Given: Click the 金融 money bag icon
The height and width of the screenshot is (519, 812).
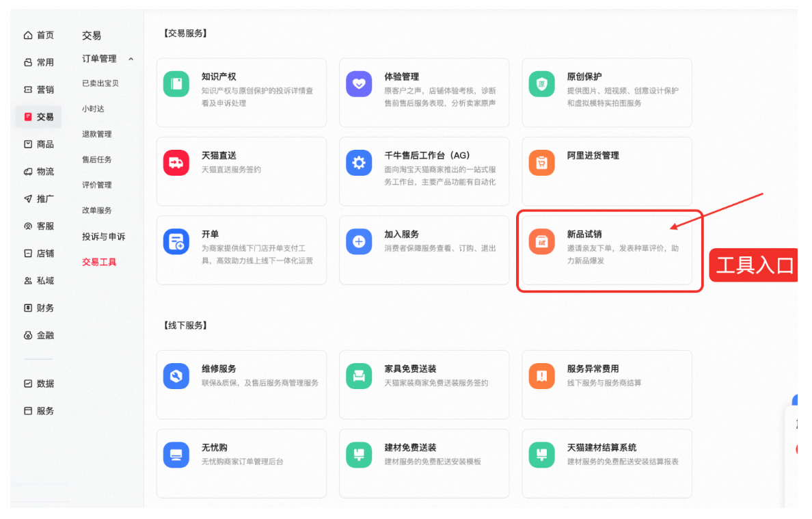Looking at the screenshot, I should 28,335.
